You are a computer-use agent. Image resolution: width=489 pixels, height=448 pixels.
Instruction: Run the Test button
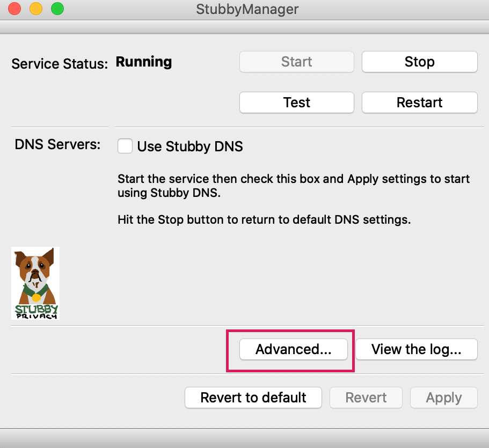click(297, 102)
